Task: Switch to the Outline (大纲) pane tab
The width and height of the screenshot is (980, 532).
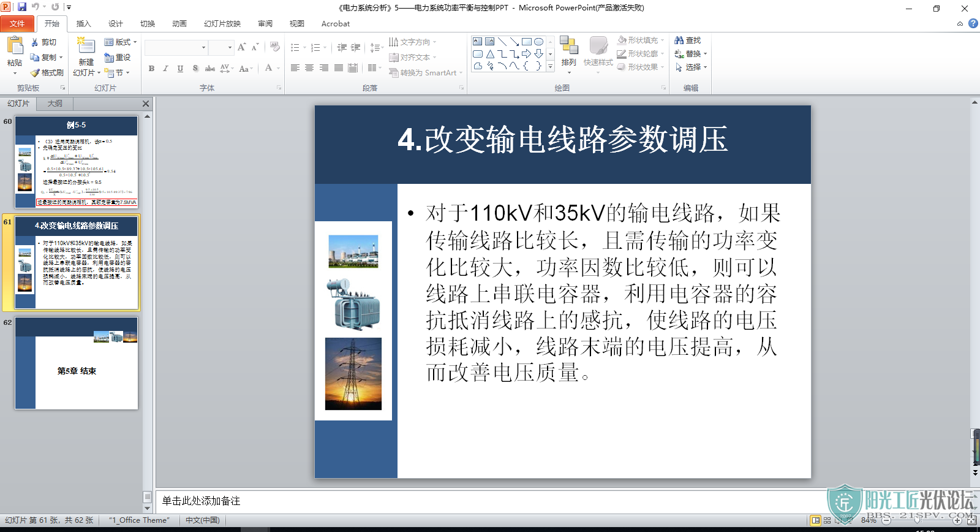Action: (55, 103)
